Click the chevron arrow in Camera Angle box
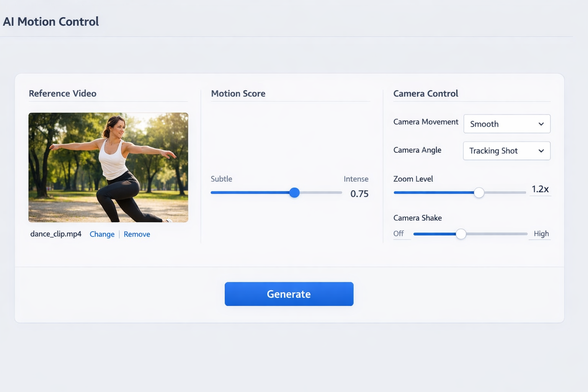The image size is (588, 392). pos(541,151)
